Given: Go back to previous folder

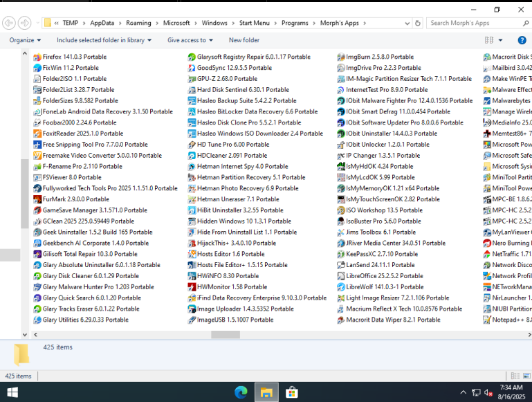Looking at the screenshot, I should [x=9, y=23].
